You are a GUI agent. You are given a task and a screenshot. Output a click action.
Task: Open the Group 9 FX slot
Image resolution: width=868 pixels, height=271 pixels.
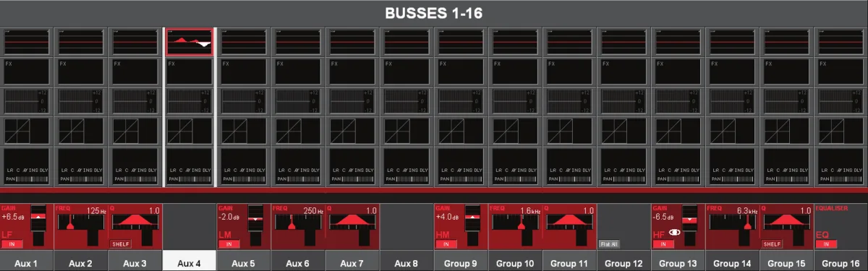pyautogui.click(x=461, y=72)
